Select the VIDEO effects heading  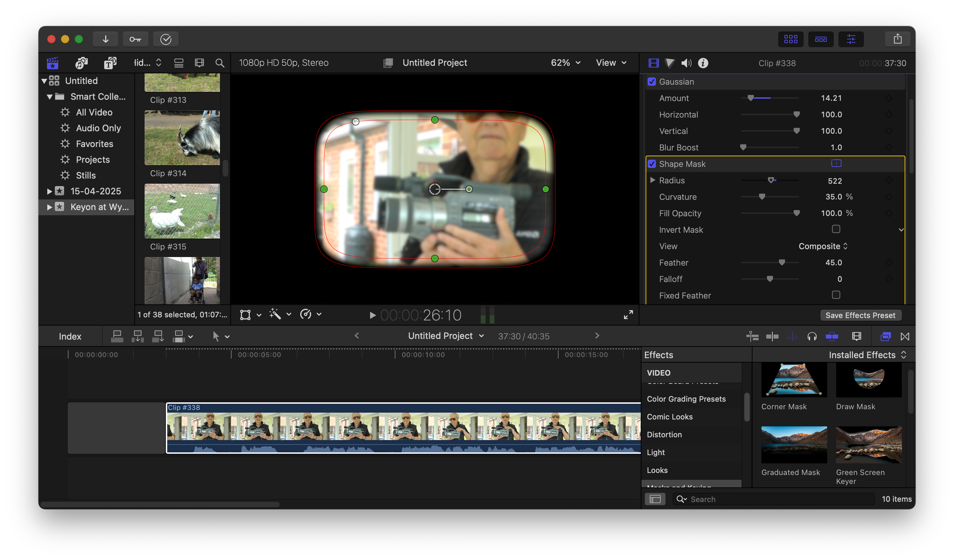tap(658, 373)
